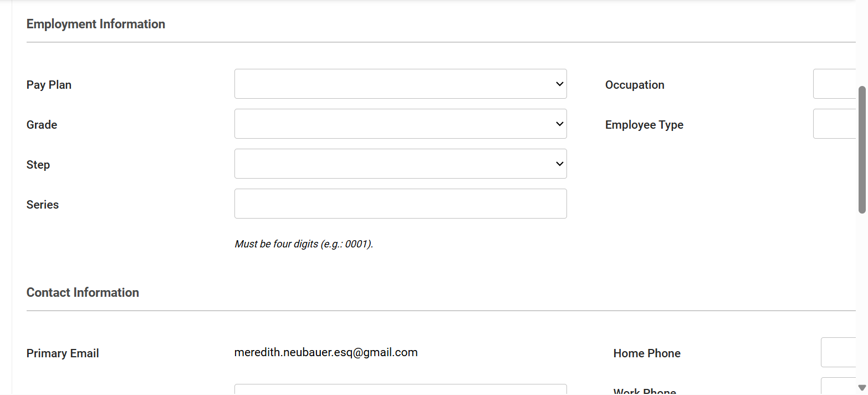Click the Home Phone input box
The width and height of the screenshot is (868, 395).
(839, 352)
